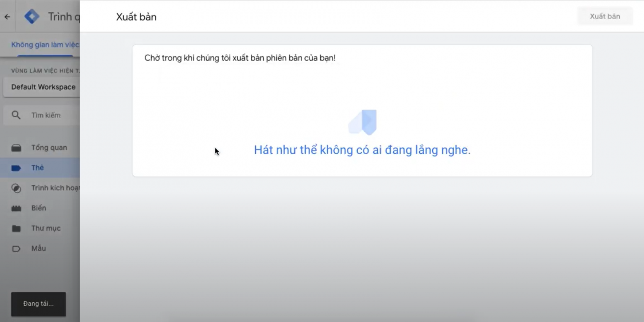Open the Default Workspace selector
The image size is (644, 322).
click(x=42, y=87)
